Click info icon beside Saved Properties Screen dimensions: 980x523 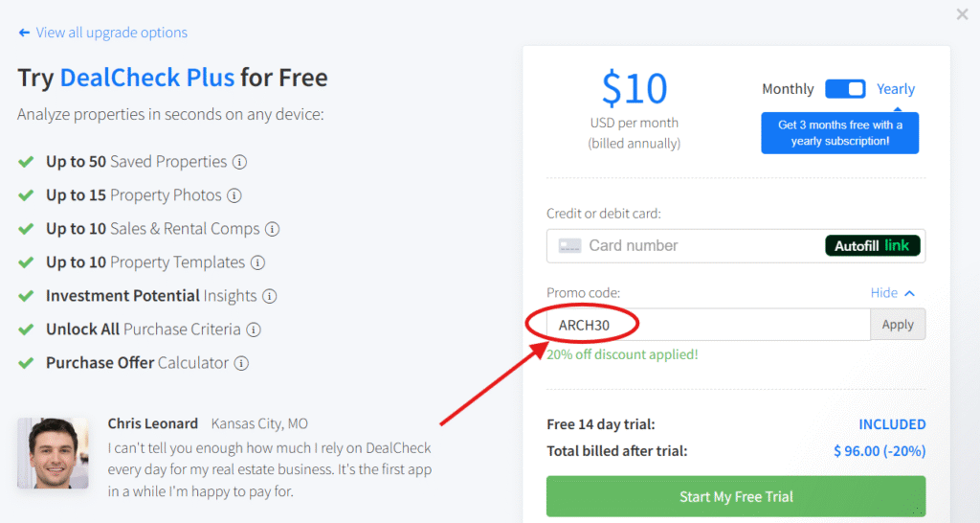tap(240, 162)
